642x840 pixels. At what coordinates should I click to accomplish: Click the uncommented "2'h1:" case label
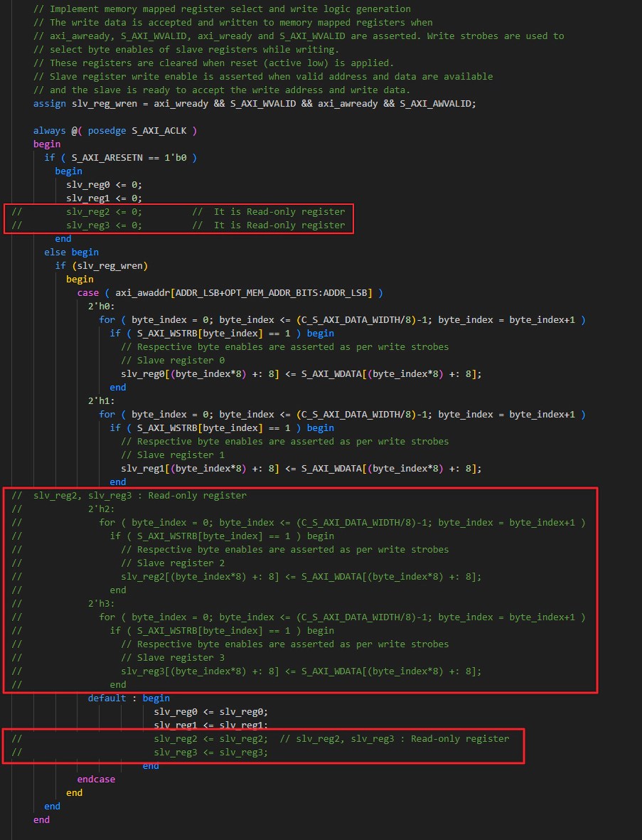pos(101,400)
